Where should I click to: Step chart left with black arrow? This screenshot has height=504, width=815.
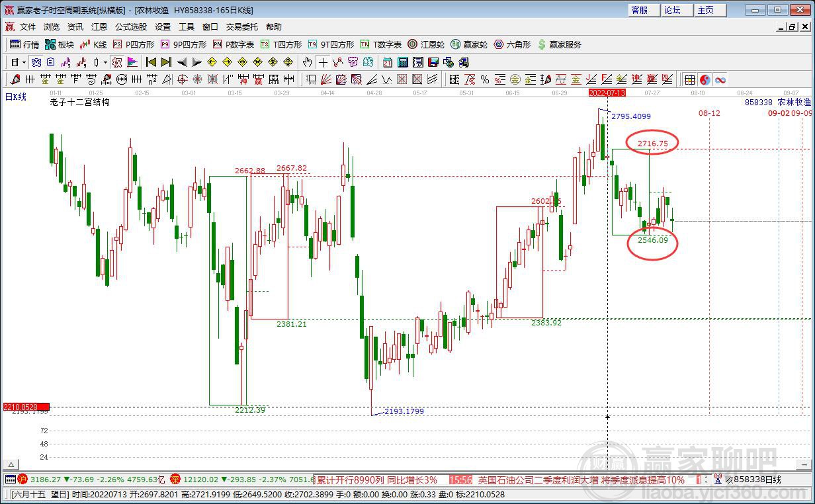click(182, 62)
